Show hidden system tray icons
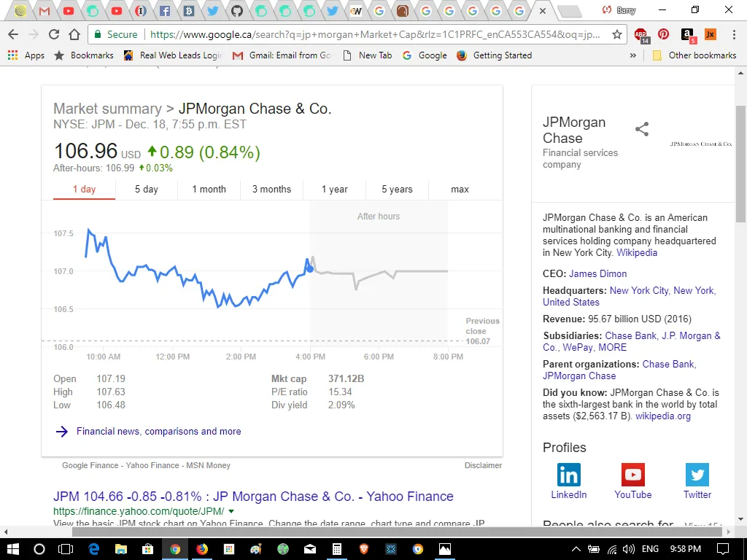 pyautogui.click(x=576, y=549)
